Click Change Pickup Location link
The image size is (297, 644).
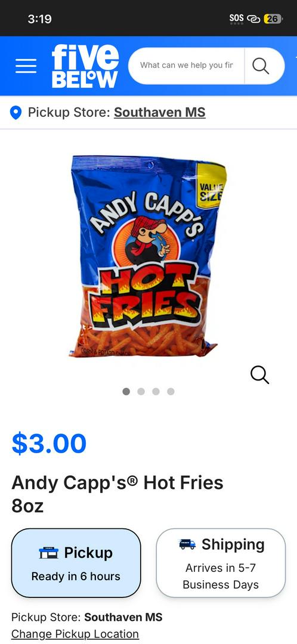point(75,634)
